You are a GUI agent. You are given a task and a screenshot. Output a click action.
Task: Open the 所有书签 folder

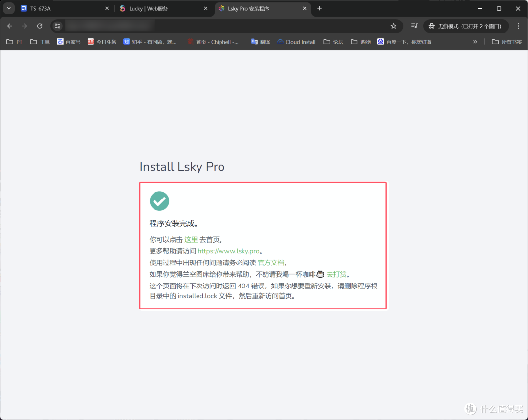507,42
